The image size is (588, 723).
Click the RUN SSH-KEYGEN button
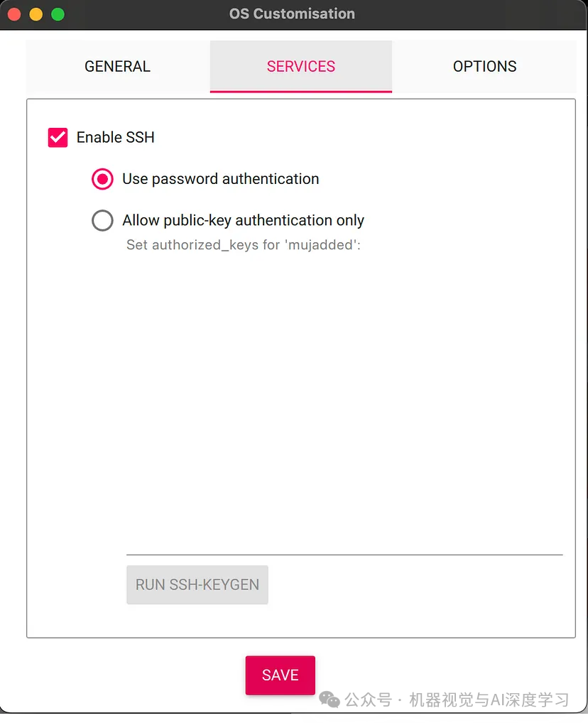(x=197, y=585)
